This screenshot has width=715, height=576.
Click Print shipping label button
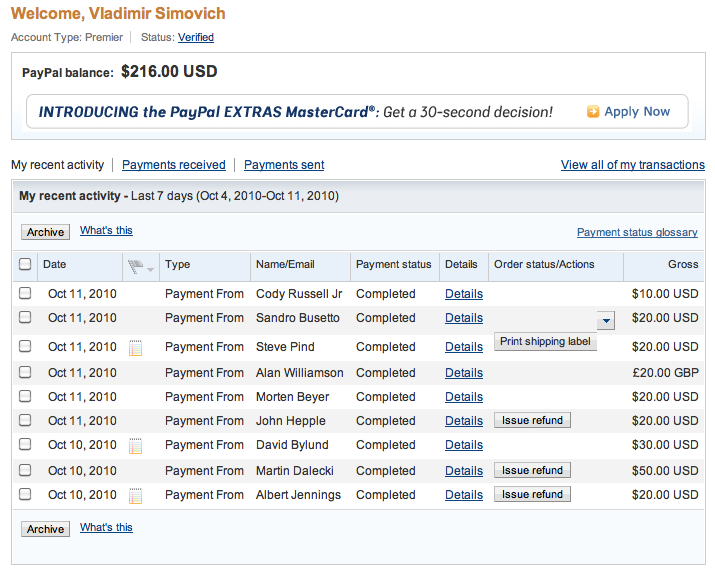(x=545, y=342)
